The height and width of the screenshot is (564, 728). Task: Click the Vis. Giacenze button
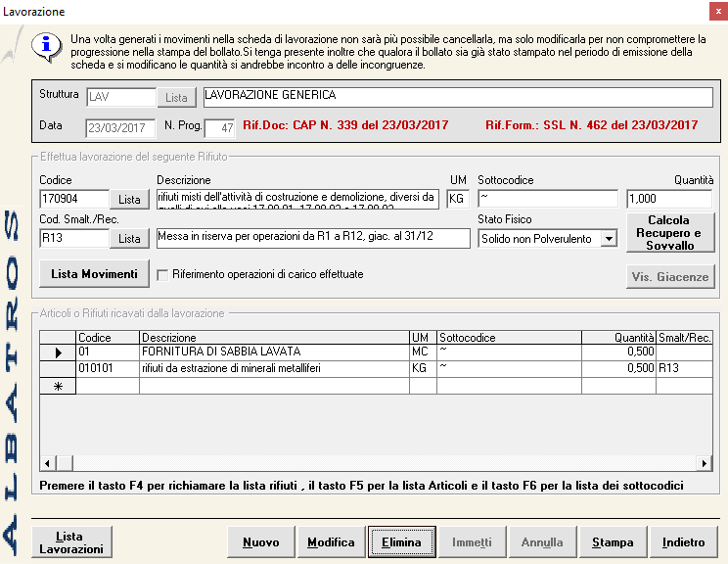(x=670, y=277)
